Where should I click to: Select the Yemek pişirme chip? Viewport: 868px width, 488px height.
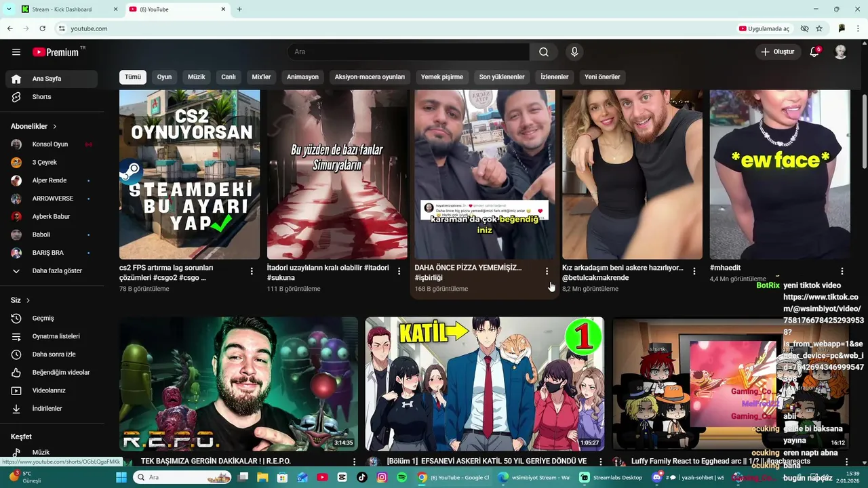pyautogui.click(x=442, y=77)
